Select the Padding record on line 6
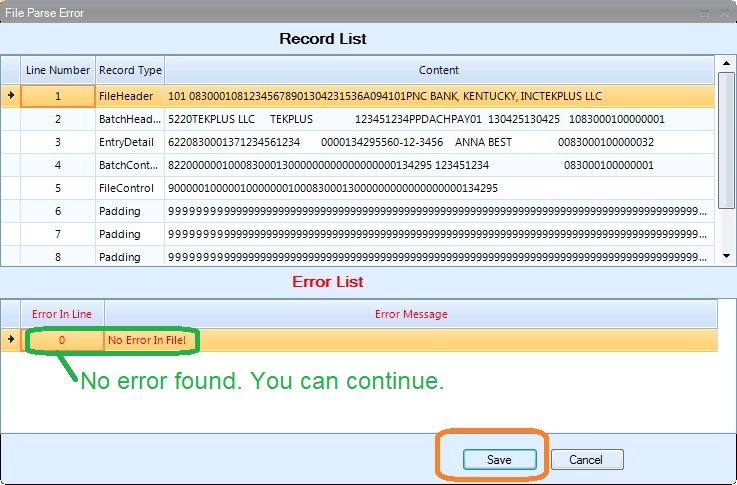The width and height of the screenshot is (737, 485). 130,211
